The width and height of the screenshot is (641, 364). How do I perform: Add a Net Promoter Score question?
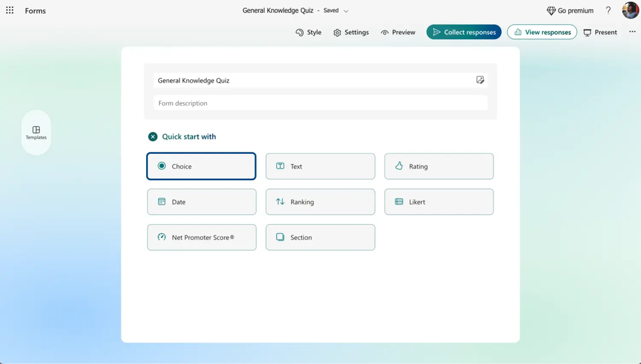(201, 237)
